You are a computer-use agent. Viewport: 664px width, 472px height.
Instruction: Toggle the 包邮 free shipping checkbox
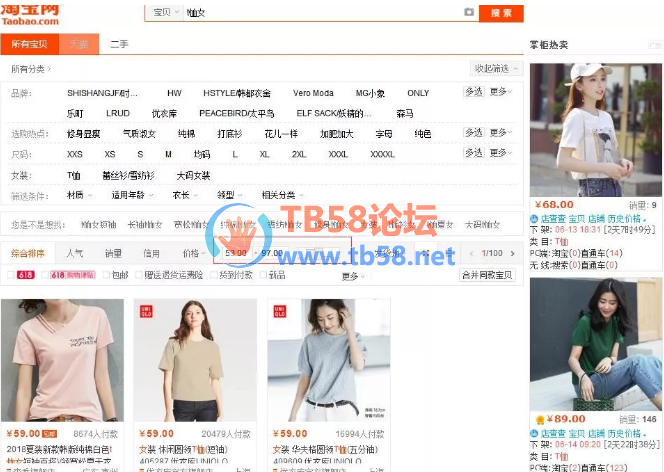106,275
